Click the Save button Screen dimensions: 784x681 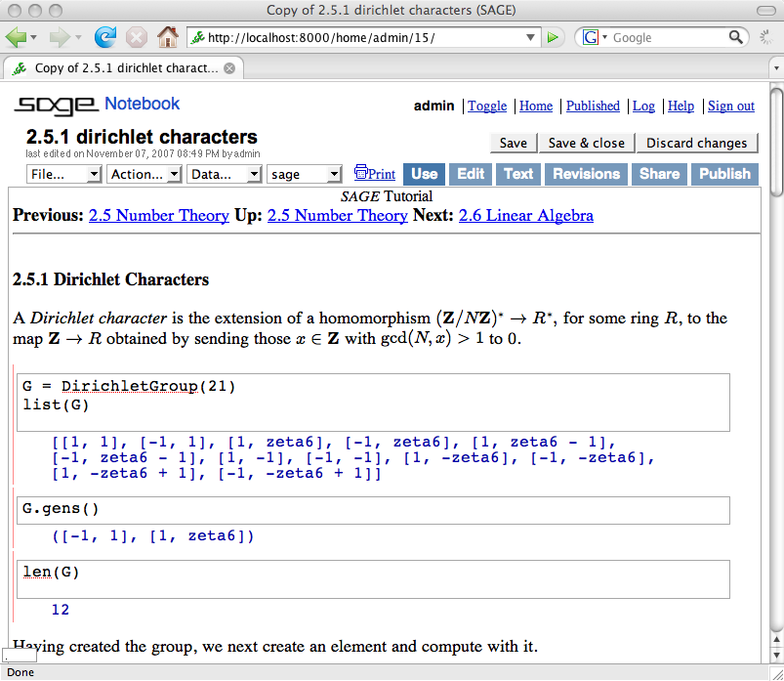(514, 143)
